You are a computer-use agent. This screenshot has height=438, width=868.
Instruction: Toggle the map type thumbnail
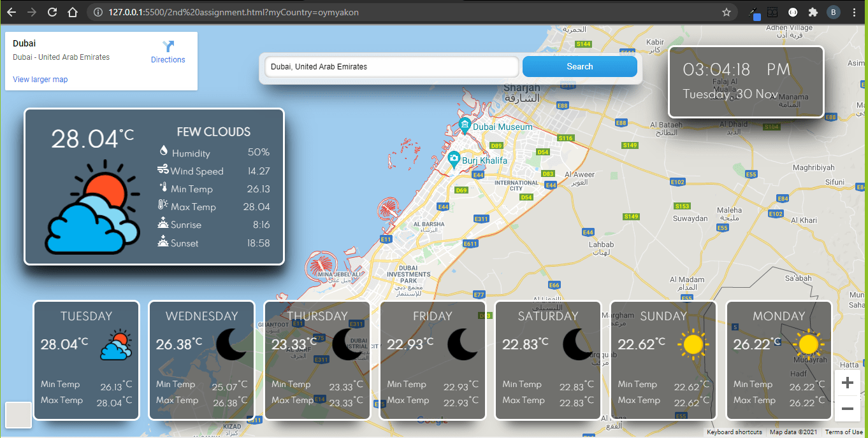point(18,414)
